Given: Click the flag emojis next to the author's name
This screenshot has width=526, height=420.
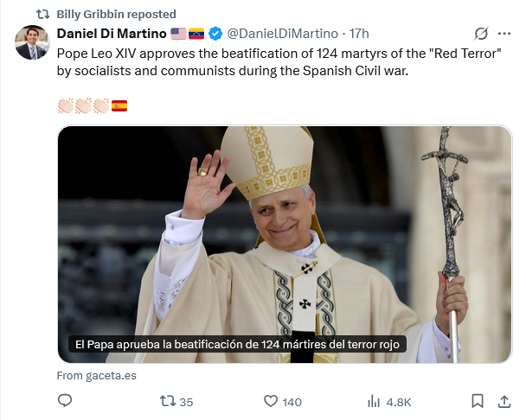Looking at the screenshot, I should pyautogui.click(x=187, y=34).
